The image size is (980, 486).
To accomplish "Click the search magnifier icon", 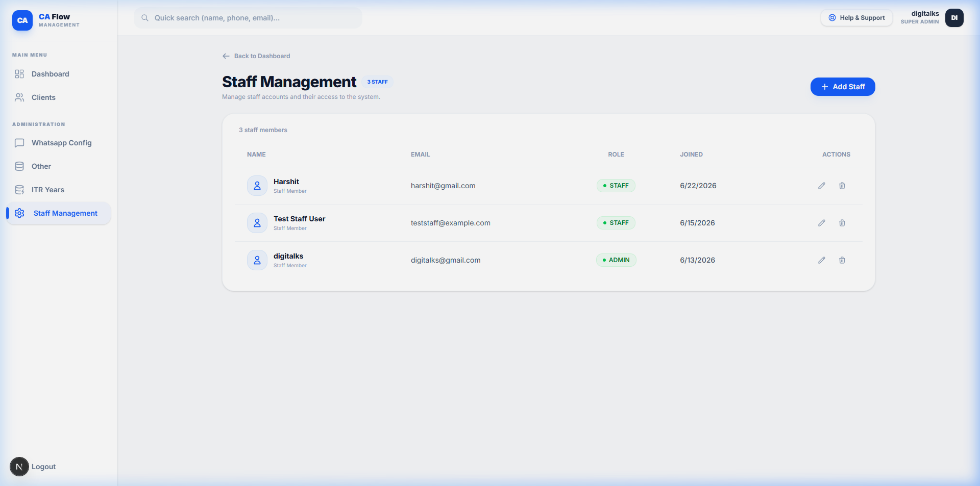I will tap(145, 18).
